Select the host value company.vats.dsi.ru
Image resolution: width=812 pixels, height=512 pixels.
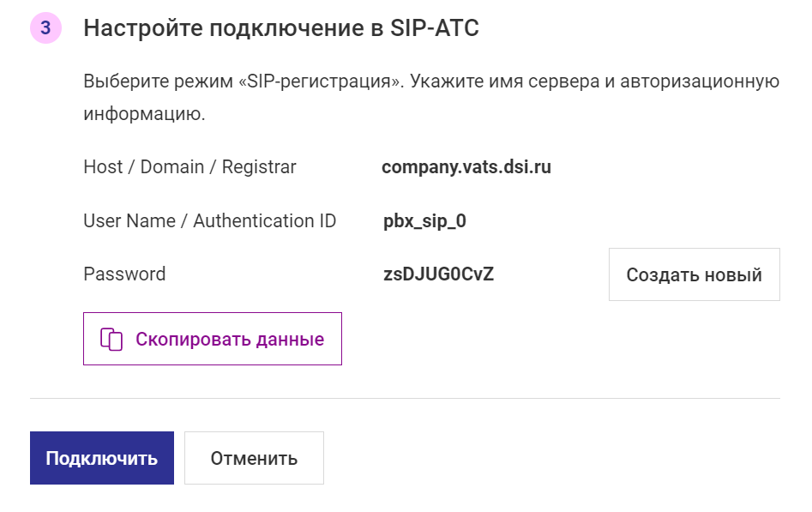(466, 167)
